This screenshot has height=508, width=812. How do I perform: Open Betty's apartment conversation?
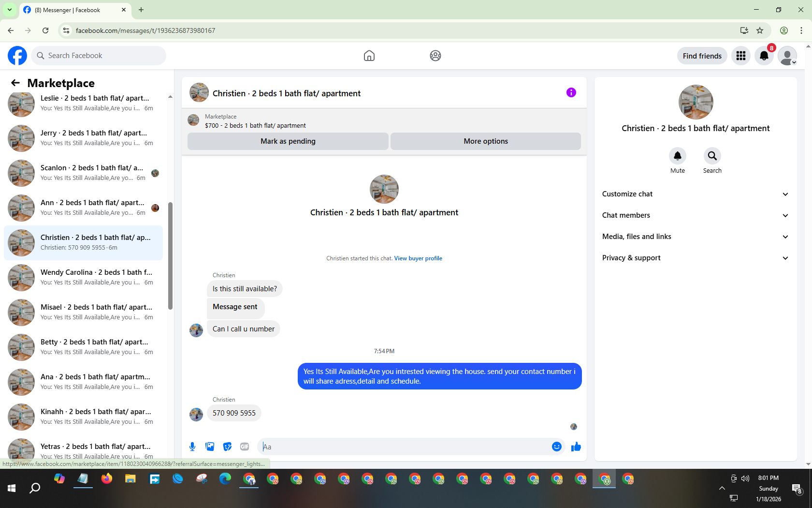tap(83, 347)
